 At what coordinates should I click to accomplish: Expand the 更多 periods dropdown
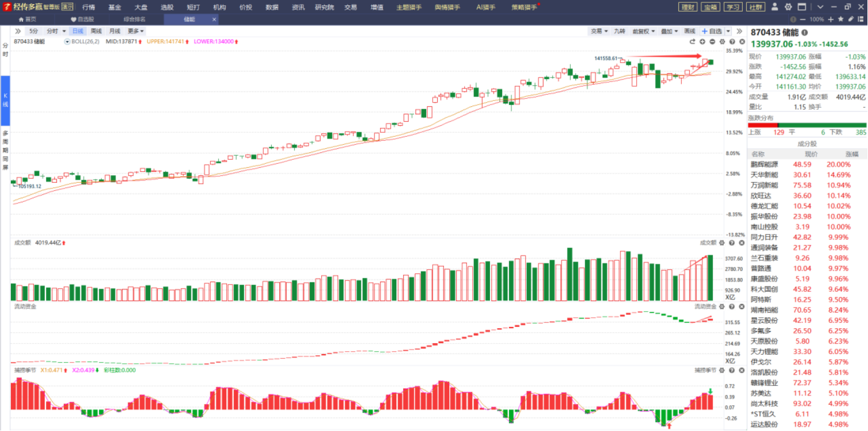click(x=136, y=31)
